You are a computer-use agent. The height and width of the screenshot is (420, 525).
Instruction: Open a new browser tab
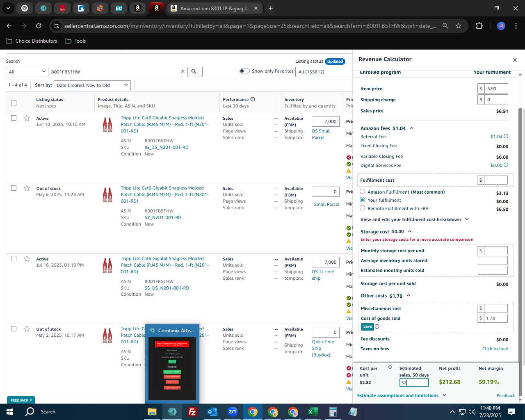coord(271,8)
